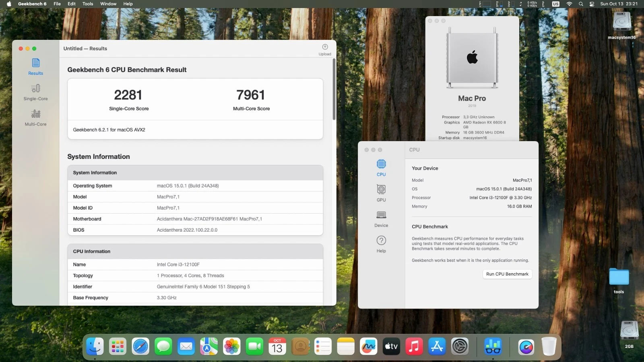
Task: Open Messages from the Dock
Action: click(x=163, y=346)
